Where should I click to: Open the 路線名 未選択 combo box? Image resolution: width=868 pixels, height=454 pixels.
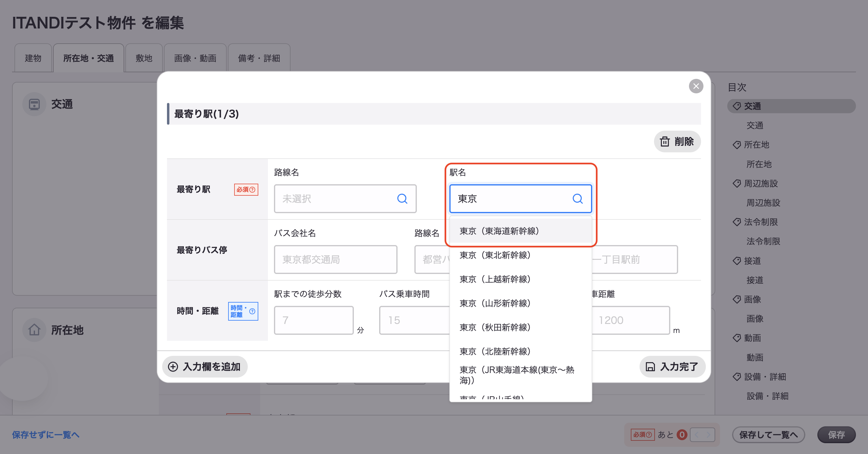[x=345, y=199]
